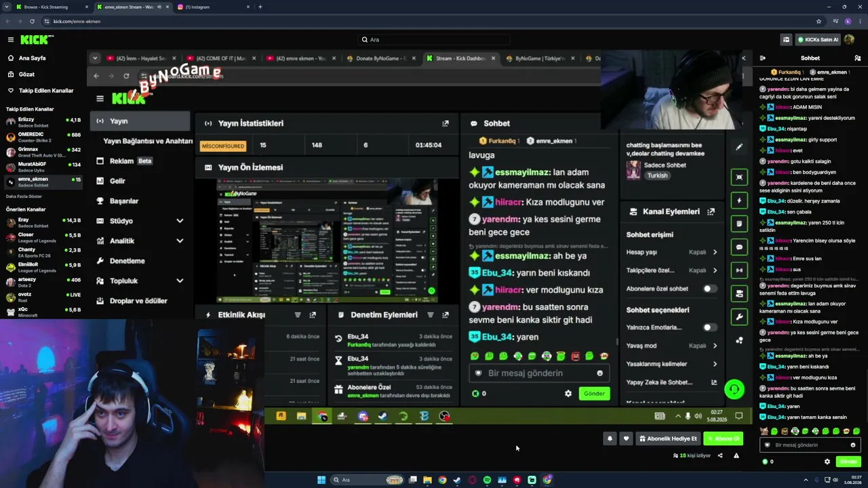The width and height of the screenshot is (868, 488).
Task: Toggle Yalnızca Emotlarla switch in the streamed dashboard
Action: pos(709,327)
